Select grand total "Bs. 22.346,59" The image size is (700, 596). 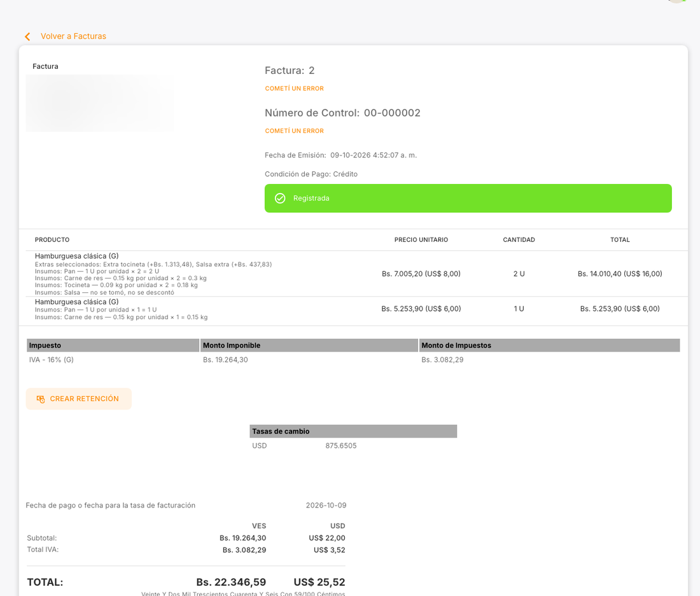pyautogui.click(x=231, y=582)
